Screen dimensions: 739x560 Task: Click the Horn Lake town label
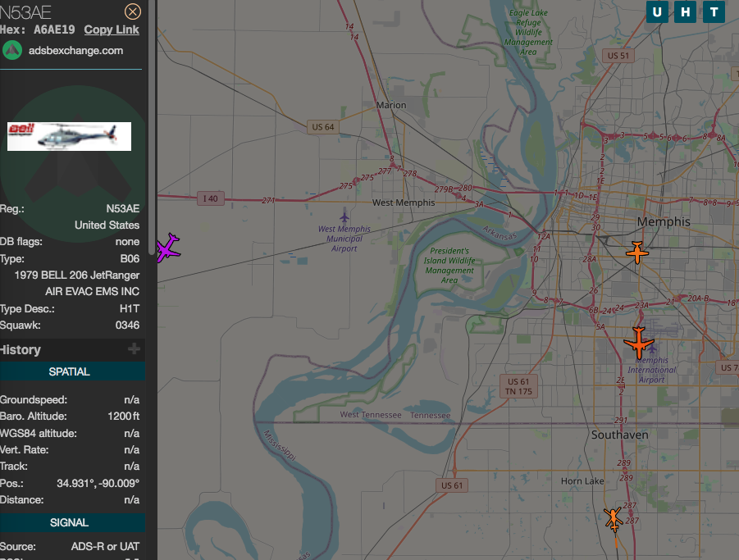point(582,480)
